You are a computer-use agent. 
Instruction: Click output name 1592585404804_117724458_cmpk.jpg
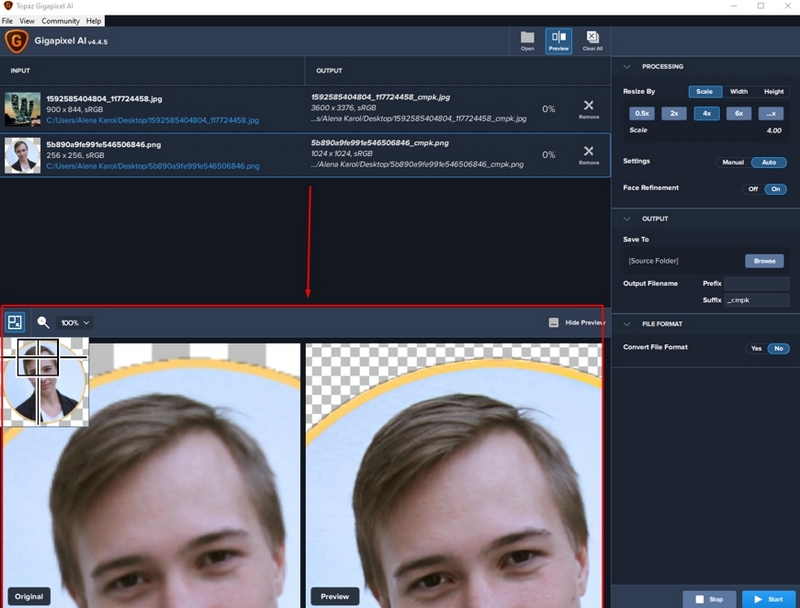[x=381, y=97]
